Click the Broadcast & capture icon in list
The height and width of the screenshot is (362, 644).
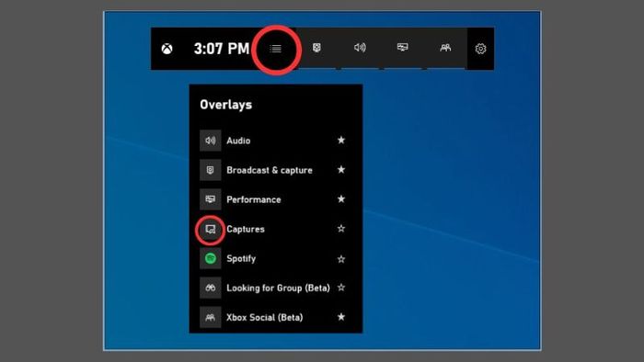coord(211,170)
